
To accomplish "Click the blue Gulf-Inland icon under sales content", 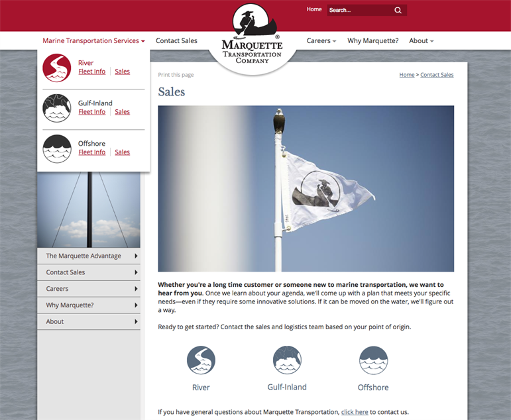I will click(287, 360).
